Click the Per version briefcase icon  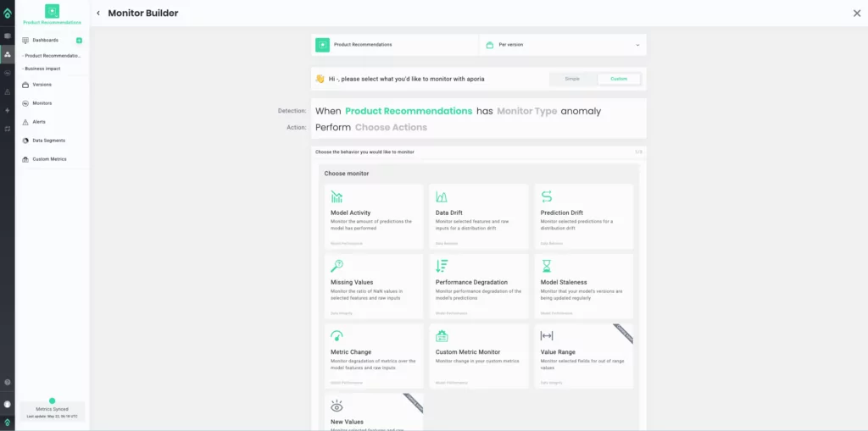click(x=489, y=45)
